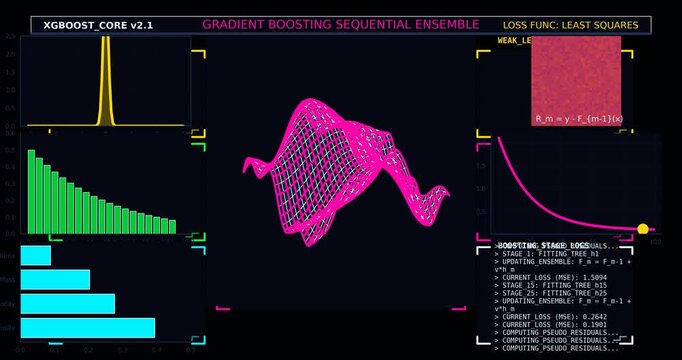Click the R_m = y - F_{m-1}(x) formula text
The height and width of the screenshot is (360, 682).
[578, 119]
